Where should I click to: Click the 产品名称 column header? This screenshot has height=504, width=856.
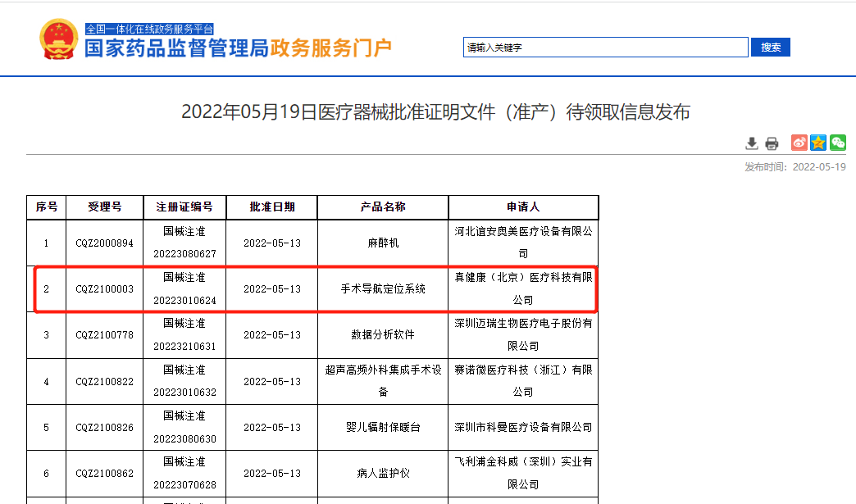pos(383,207)
